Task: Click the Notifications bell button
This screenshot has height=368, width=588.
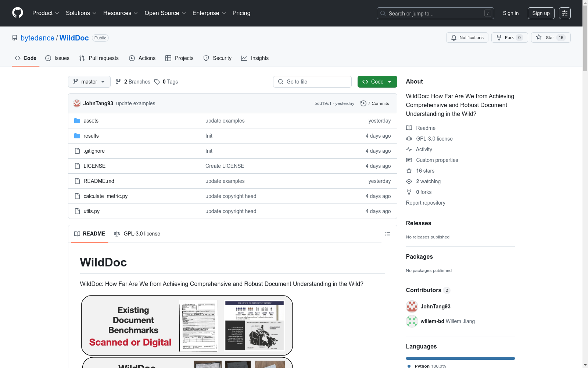Action: tap(467, 38)
